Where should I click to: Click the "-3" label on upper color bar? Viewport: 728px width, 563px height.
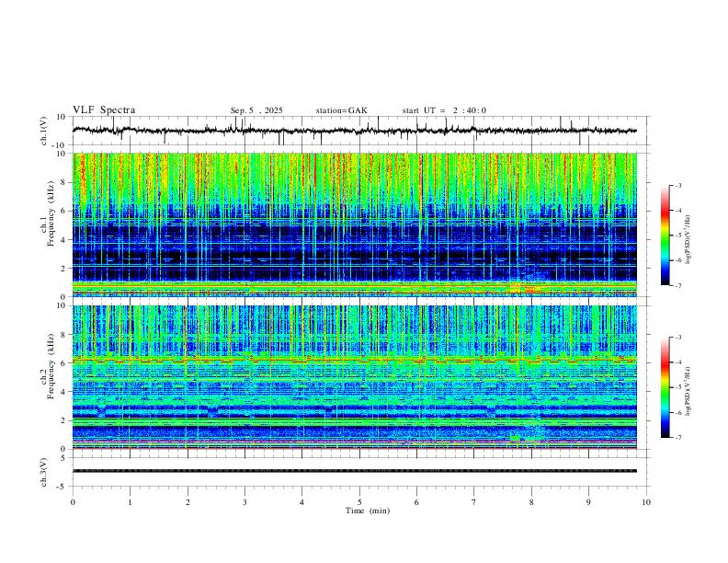click(x=677, y=185)
